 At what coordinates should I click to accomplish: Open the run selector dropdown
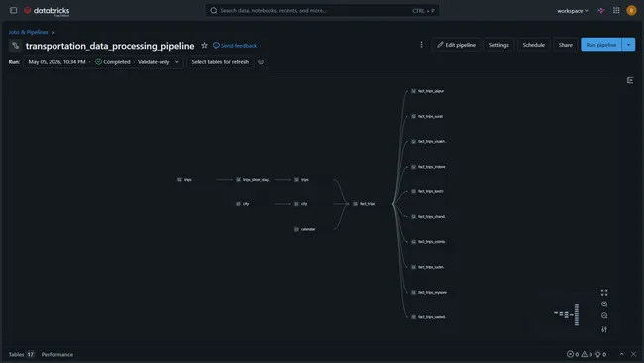tap(103, 62)
